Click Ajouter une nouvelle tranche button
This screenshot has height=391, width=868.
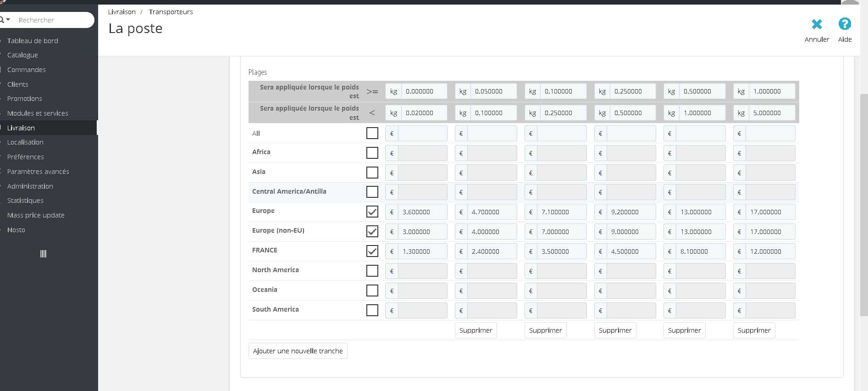298,351
